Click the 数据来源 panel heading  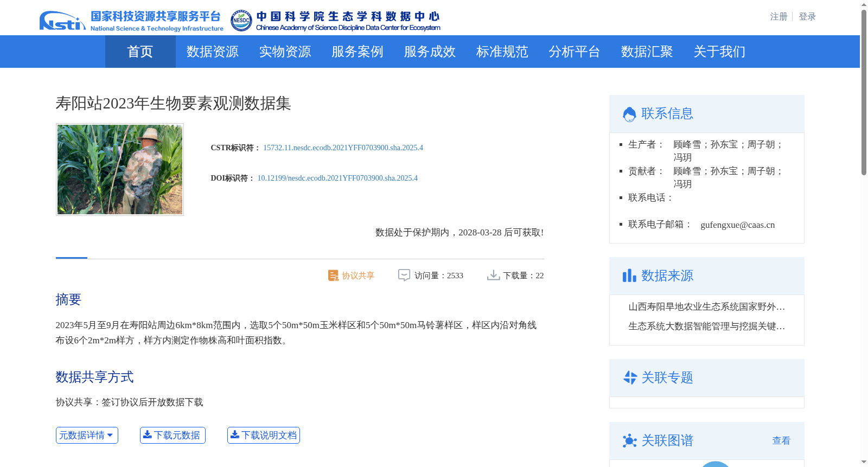tap(667, 276)
